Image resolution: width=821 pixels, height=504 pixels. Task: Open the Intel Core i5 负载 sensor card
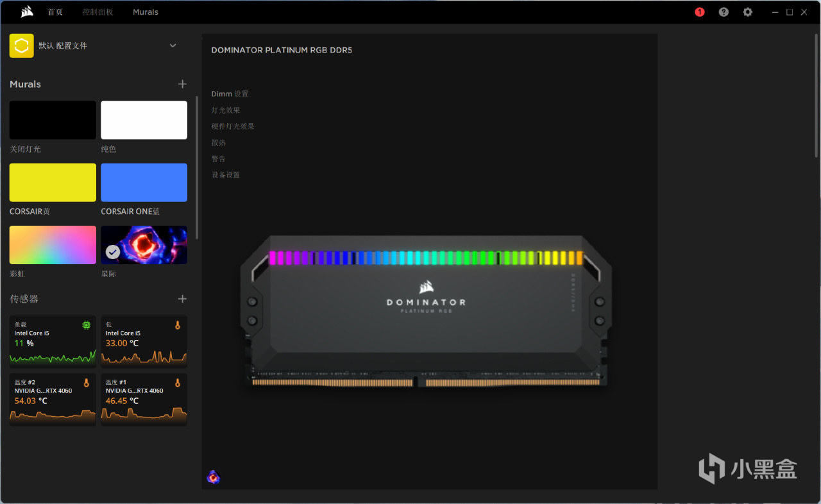tap(53, 341)
